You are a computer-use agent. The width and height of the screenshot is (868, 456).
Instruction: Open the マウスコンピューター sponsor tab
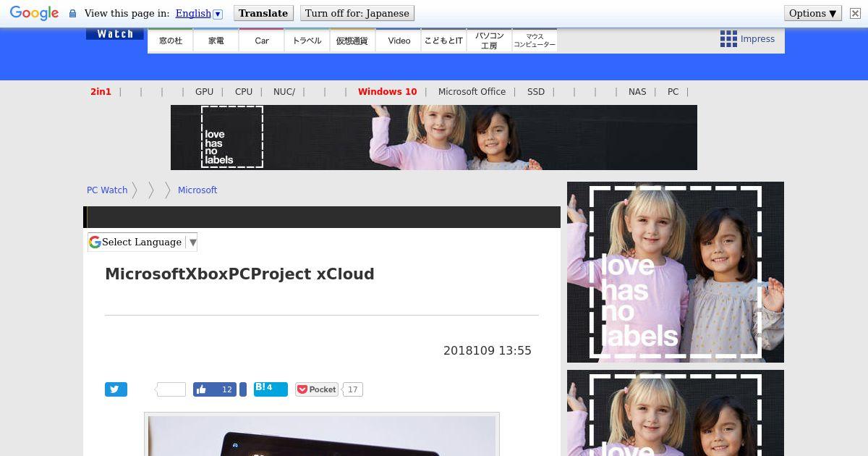pyautogui.click(x=535, y=41)
